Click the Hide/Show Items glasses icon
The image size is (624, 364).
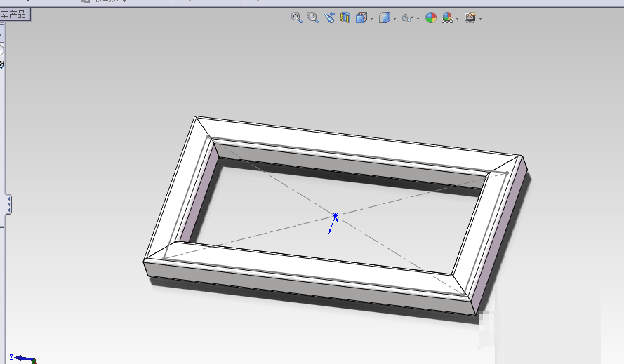(408, 18)
